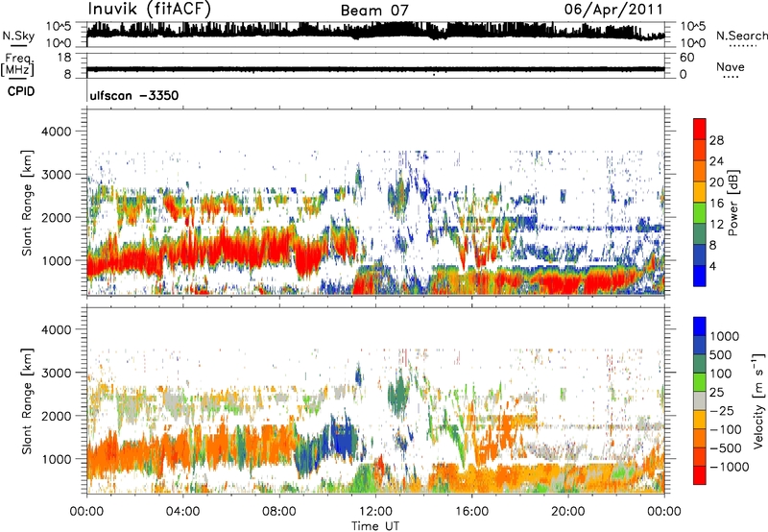The image size is (768, 532).
Task: Click the blue velocity patch near 10:30 UT
Action: [345, 439]
